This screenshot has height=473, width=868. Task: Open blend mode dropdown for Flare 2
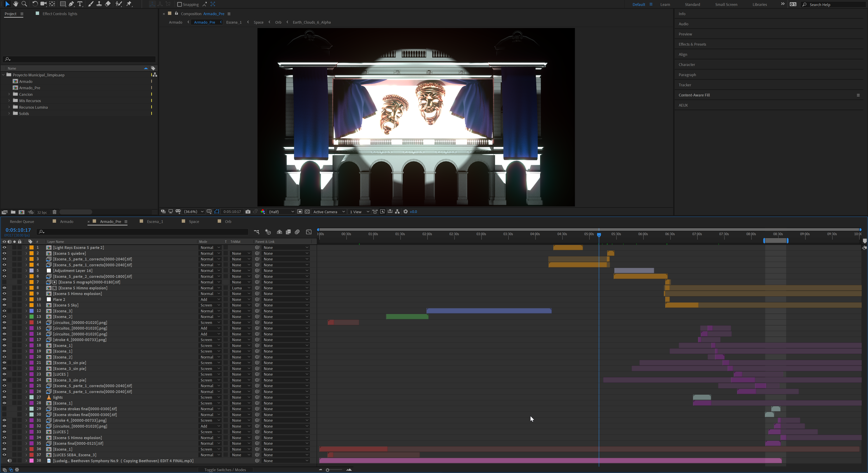pyautogui.click(x=210, y=299)
